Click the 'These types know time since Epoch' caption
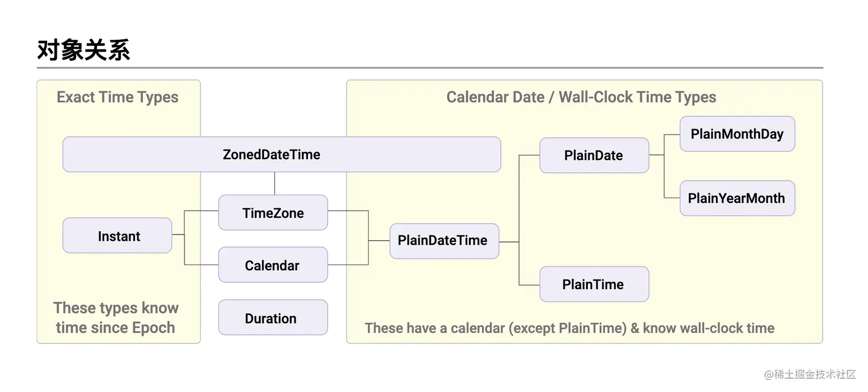This screenshot has width=868, height=392. click(x=116, y=318)
